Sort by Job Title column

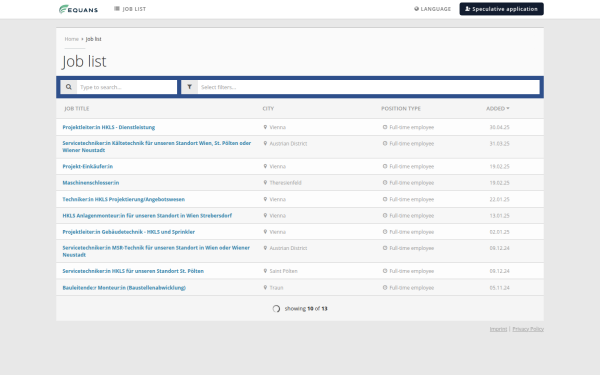point(77,109)
